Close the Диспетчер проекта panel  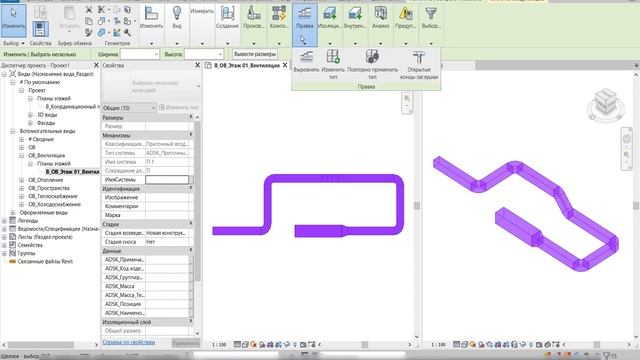coord(96,65)
